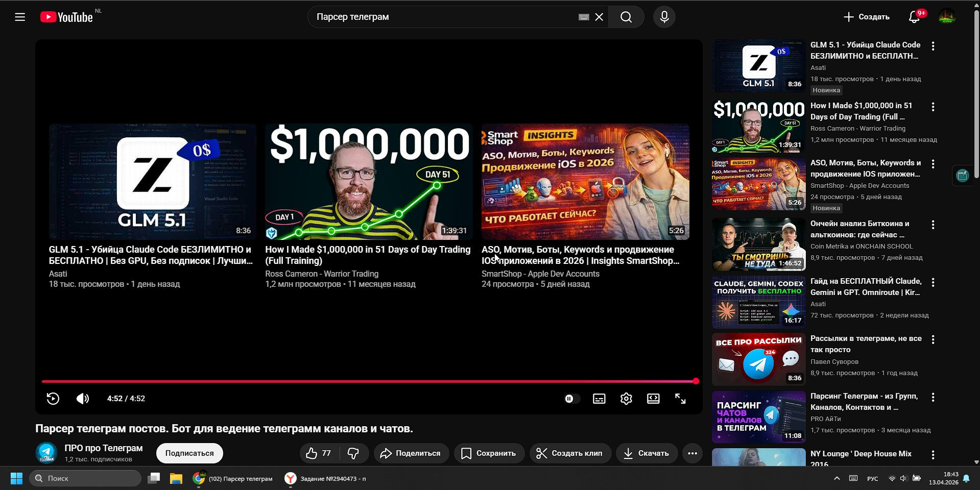This screenshot has width=980, height=490.
Task: Click the floating extension icon at right edge
Action: tap(963, 176)
